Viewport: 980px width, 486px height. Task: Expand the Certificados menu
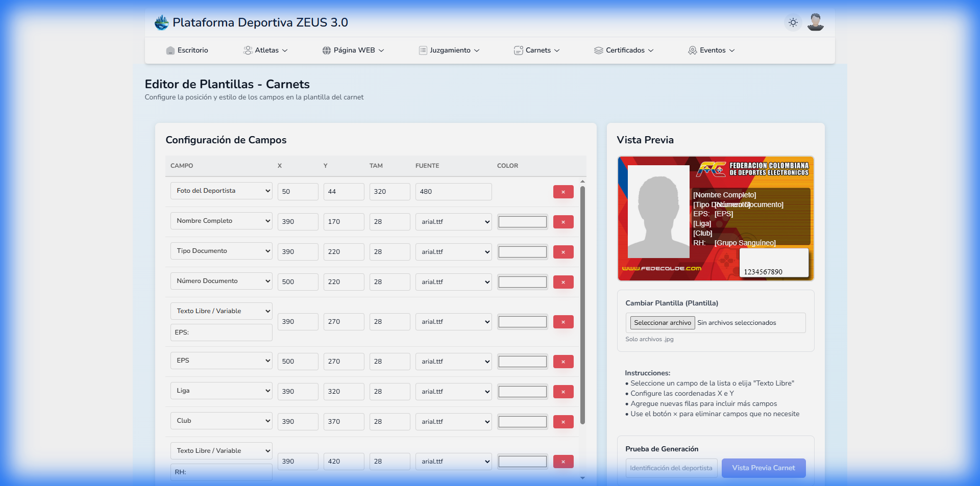(x=624, y=50)
